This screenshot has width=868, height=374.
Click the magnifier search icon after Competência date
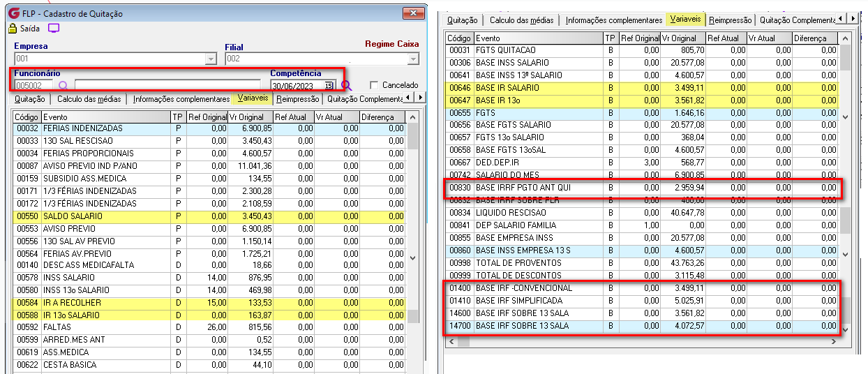pyautogui.click(x=347, y=86)
